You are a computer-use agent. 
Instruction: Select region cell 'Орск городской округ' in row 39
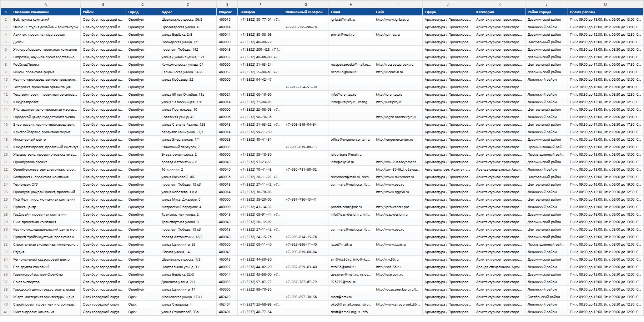click(103, 297)
